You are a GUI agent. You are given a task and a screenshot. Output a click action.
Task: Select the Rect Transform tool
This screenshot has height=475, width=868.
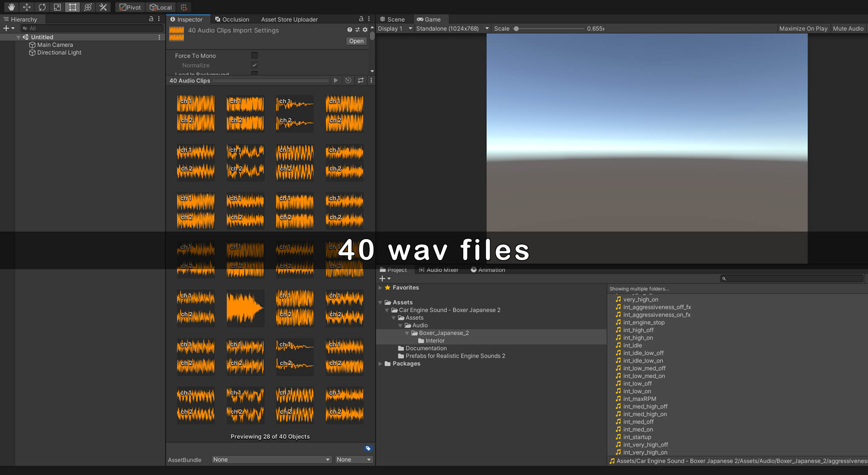click(x=72, y=7)
